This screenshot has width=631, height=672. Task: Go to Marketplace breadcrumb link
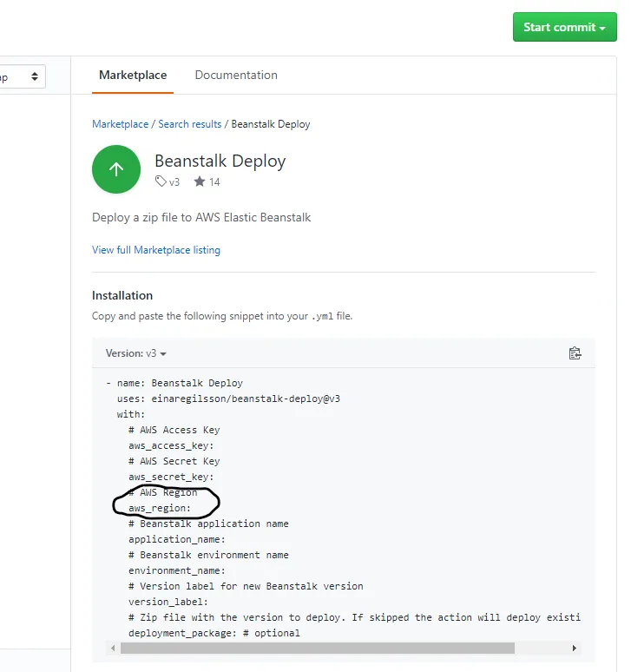point(121,124)
